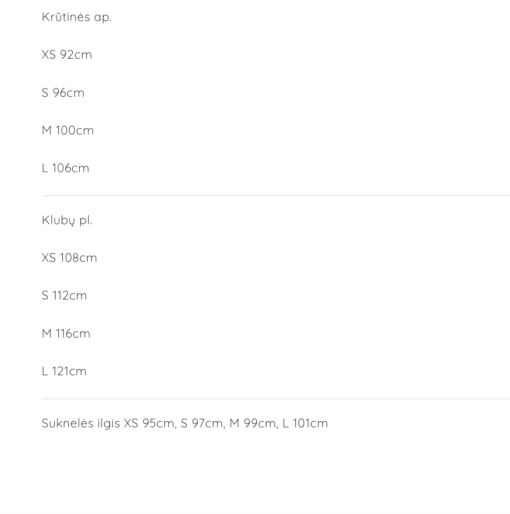The width and height of the screenshot is (510, 514).
Task: Select the XS 108cm hip measurement
Action: [x=69, y=258]
